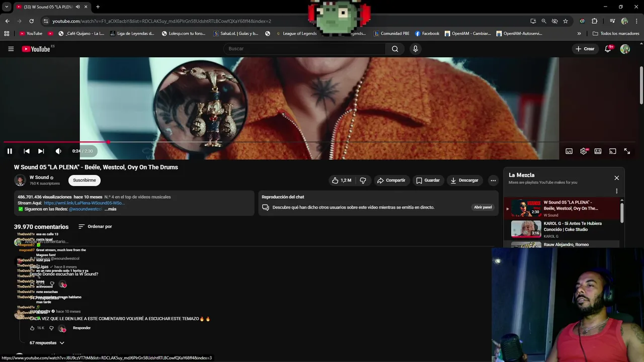
Task: Cast video to another screen
Action: (x=612, y=151)
